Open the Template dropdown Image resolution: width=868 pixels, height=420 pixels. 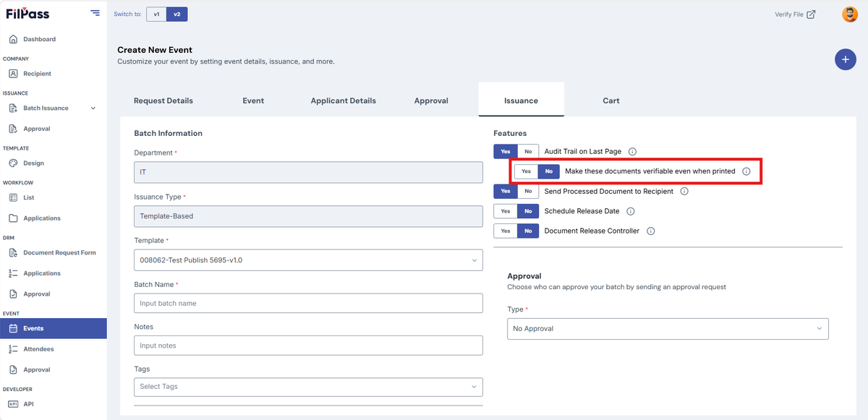click(308, 260)
